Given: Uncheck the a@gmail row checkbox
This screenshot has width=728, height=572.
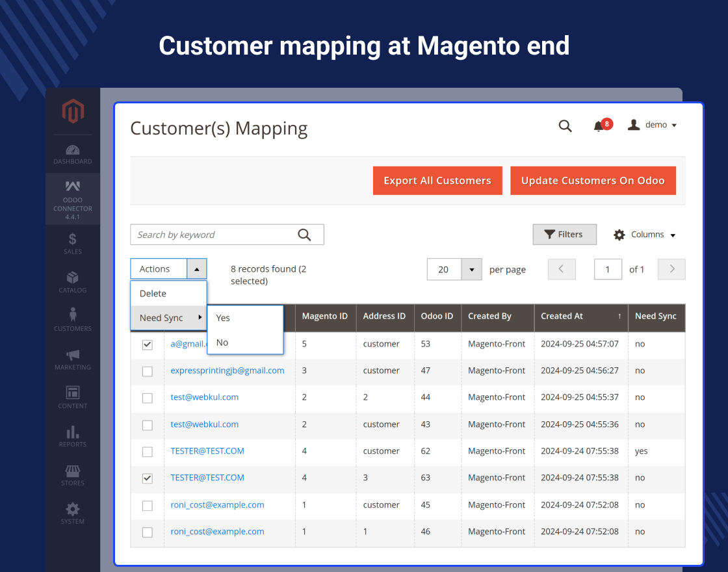Looking at the screenshot, I should point(147,344).
